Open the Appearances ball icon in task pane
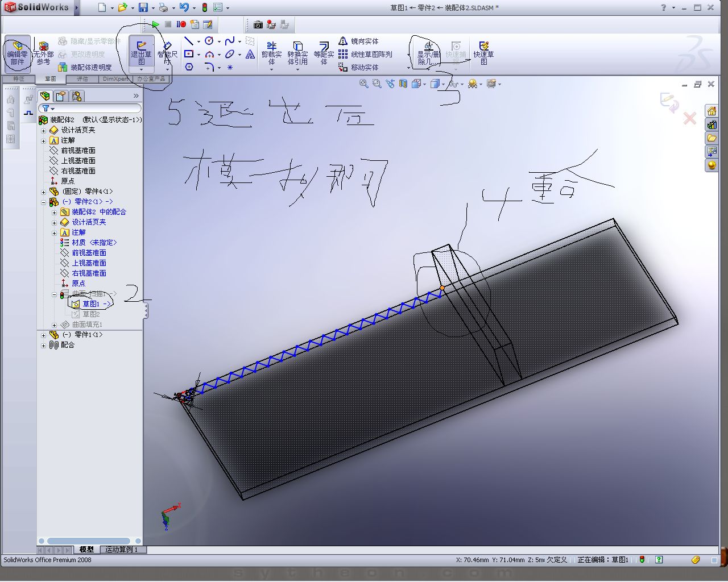Viewport: 728px width, 582px height. [x=712, y=165]
